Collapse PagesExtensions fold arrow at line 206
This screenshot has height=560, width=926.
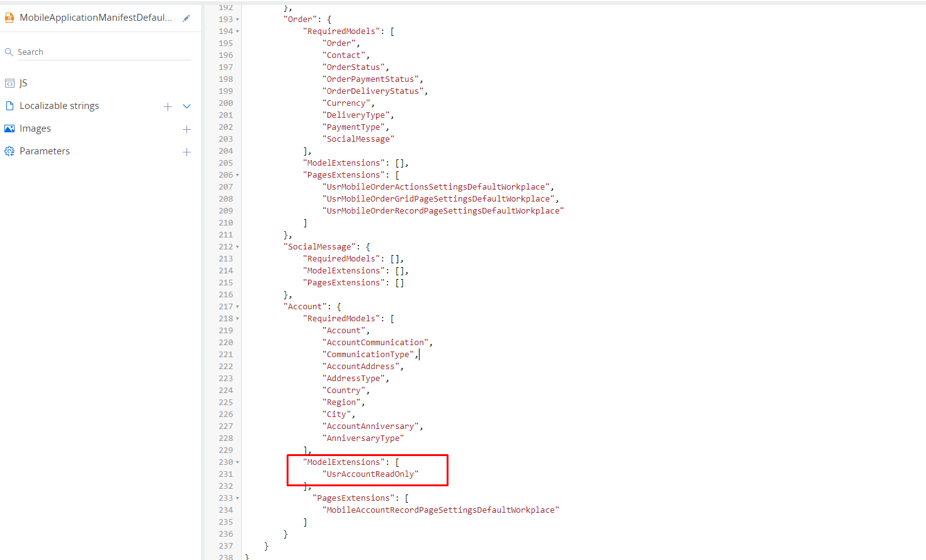[x=237, y=175]
